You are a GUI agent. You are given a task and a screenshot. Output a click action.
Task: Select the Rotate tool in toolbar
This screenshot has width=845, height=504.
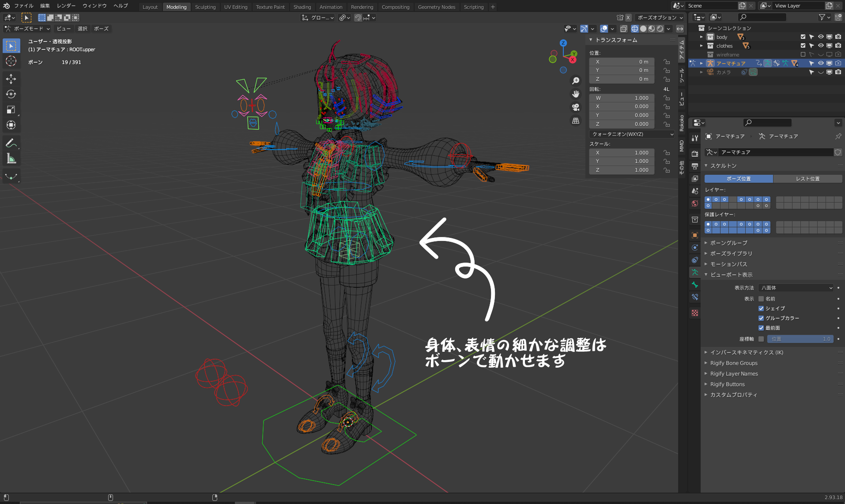tap(11, 94)
